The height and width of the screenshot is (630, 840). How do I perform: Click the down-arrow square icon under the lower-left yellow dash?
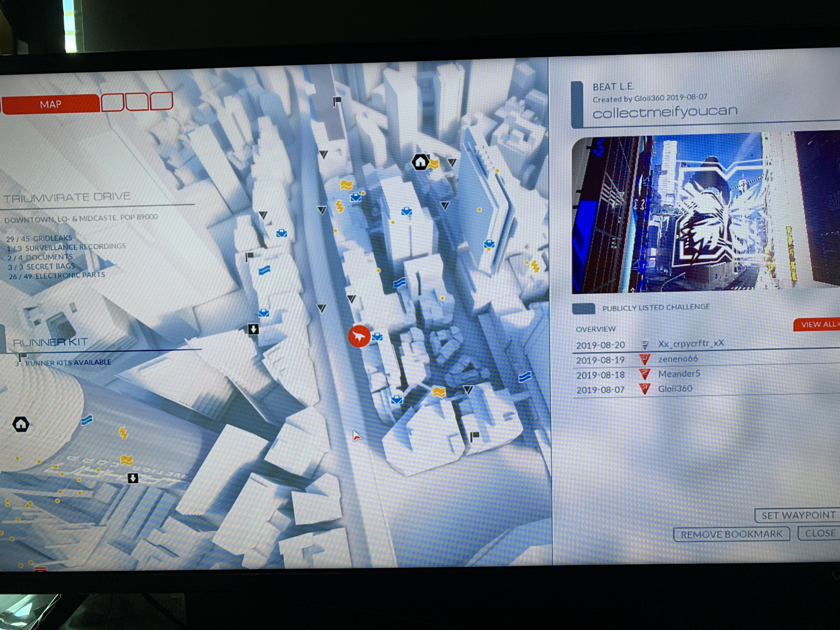[132, 478]
